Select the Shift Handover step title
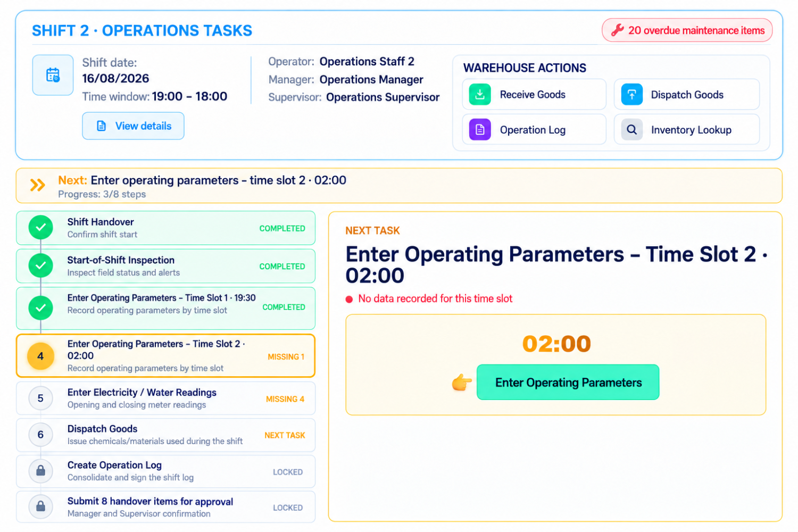Image resolution: width=798 pixels, height=532 pixels. pos(101,222)
